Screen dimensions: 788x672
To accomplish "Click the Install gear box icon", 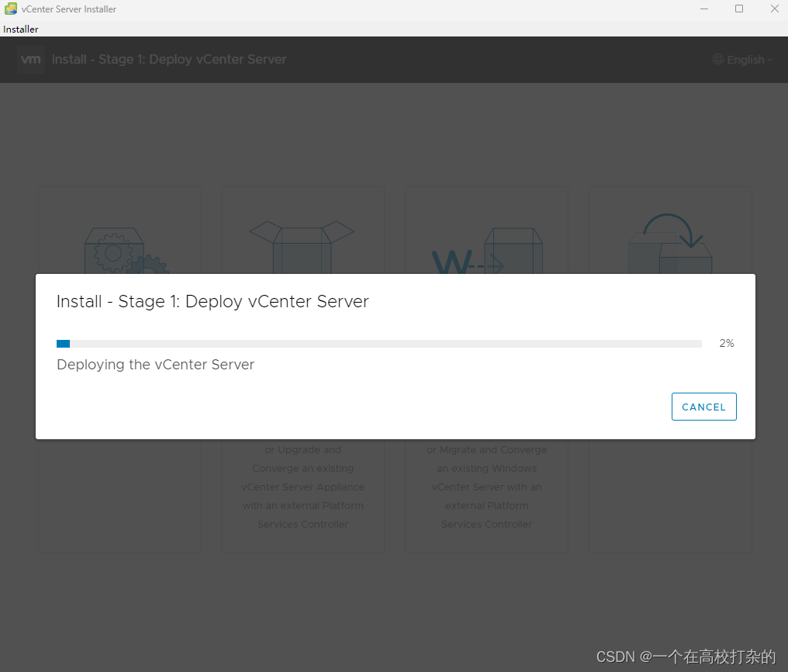I will coord(125,250).
